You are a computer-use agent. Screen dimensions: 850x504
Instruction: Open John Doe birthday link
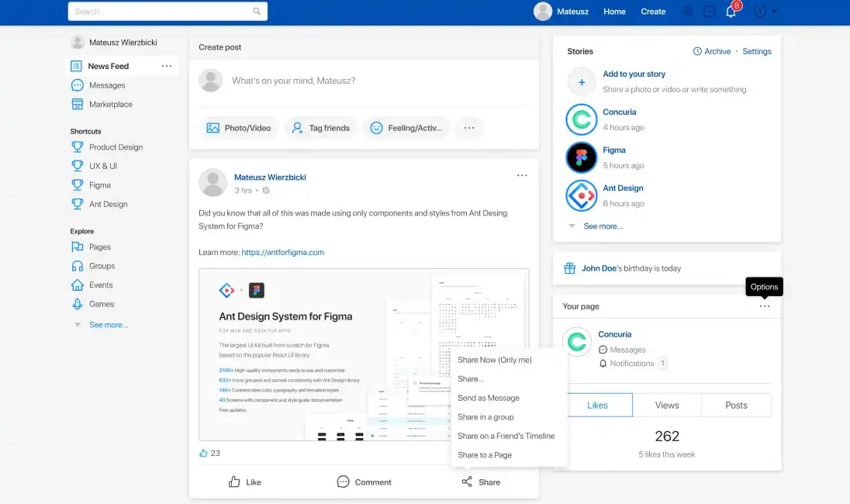pyautogui.click(x=599, y=268)
